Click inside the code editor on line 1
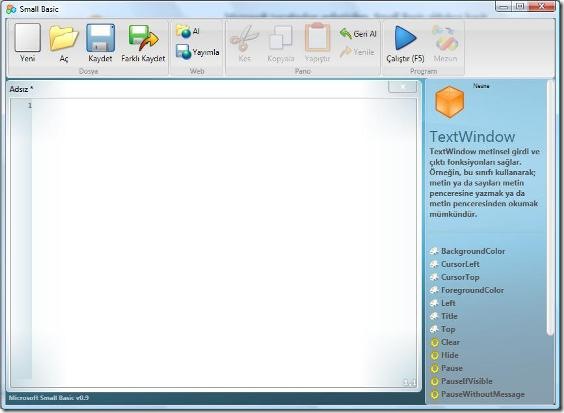The height and width of the screenshot is (413, 564). [x=224, y=105]
